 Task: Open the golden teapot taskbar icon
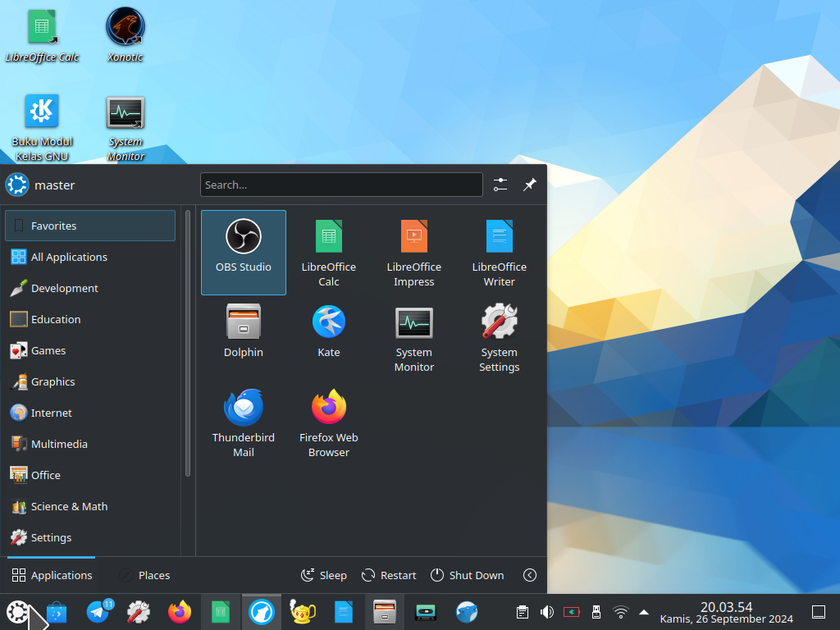(302, 612)
